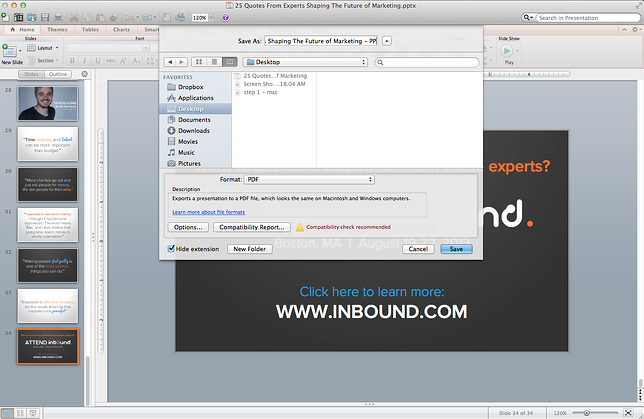Create a New Folder

(x=250, y=248)
